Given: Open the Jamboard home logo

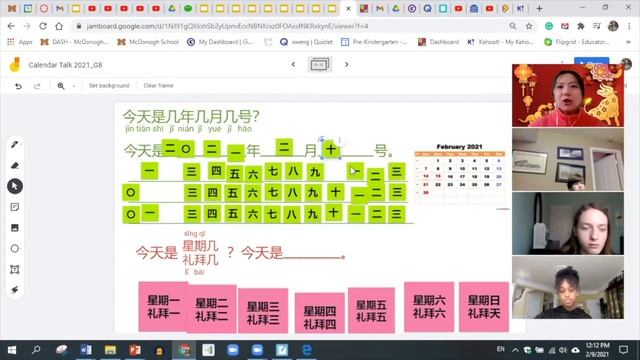Looking at the screenshot, I should (15, 64).
